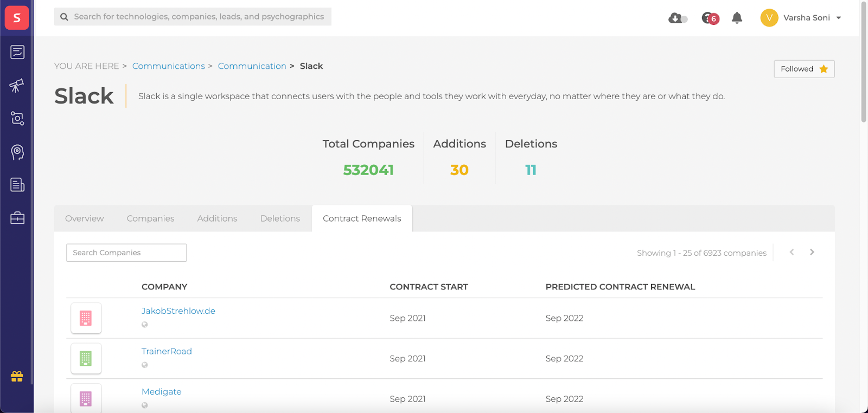Image resolution: width=868 pixels, height=413 pixels.
Task: Click Sep 2021 in Medigate row
Action: tap(407, 399)
